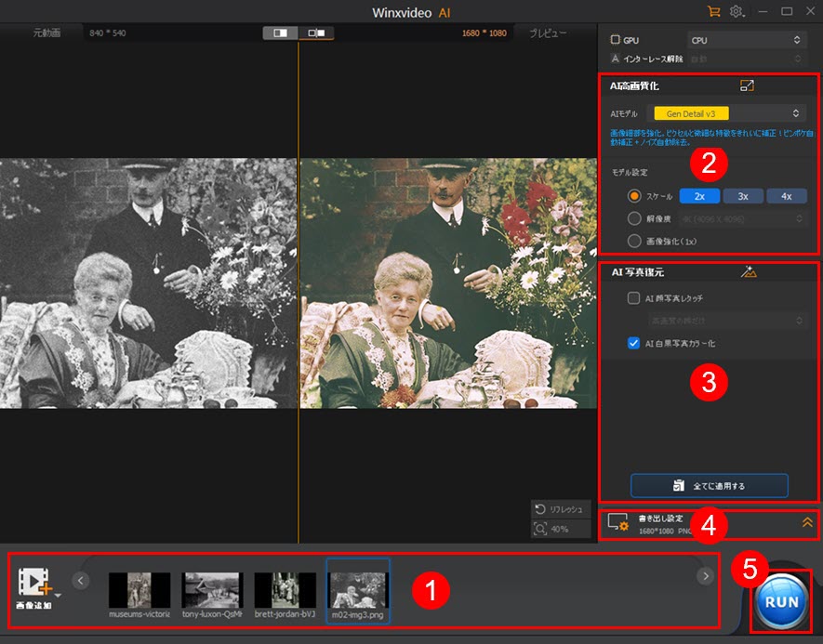Choose the 2x scale option
The width and height of the screenshot is (823, 644).
[x=699, y=196]
